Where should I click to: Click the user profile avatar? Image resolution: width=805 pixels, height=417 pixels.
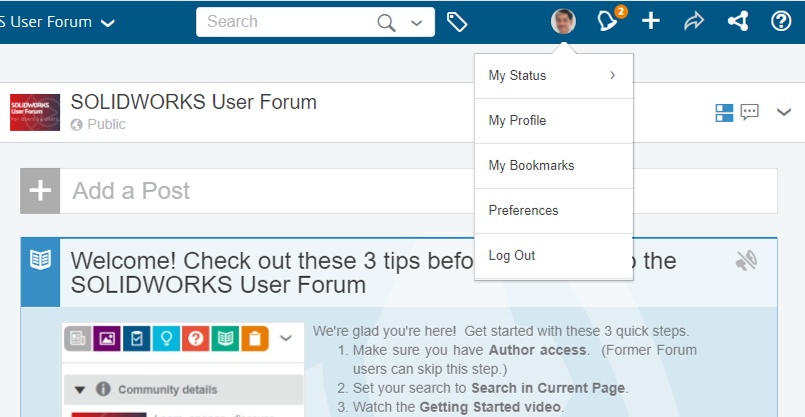(564, 21)
